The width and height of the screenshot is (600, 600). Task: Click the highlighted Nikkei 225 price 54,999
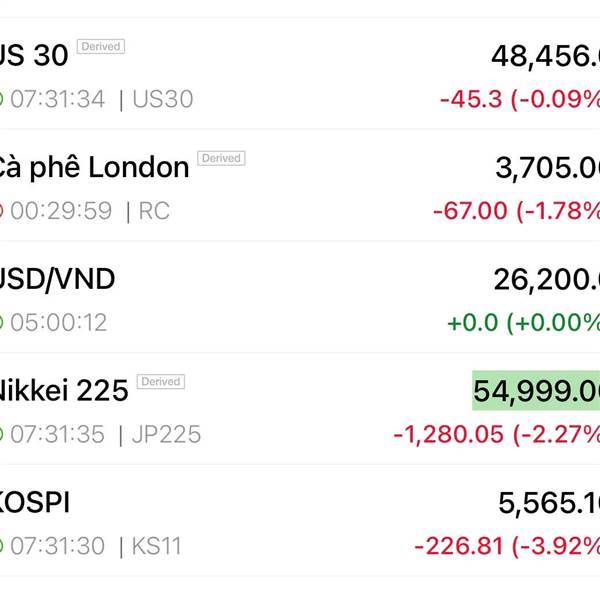pos(537,390)
